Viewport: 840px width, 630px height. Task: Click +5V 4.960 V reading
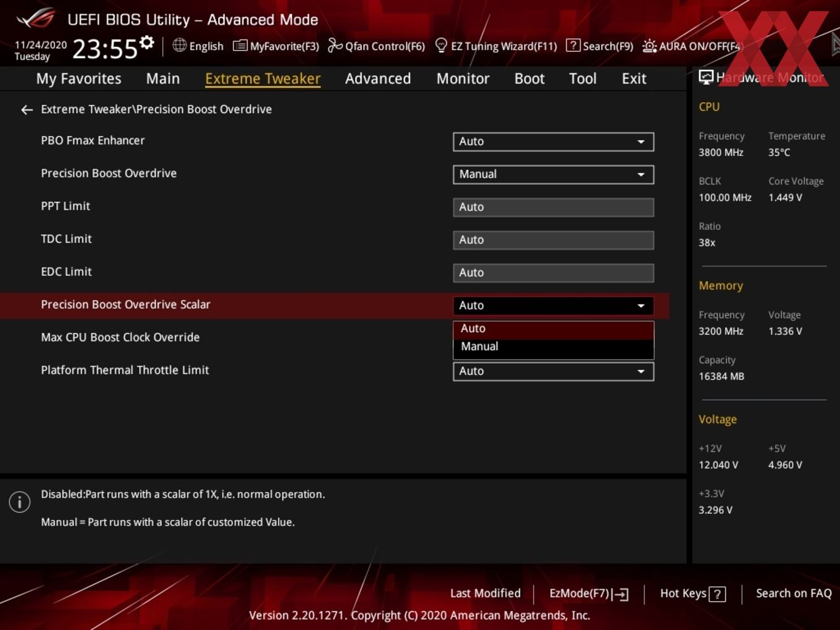(x=785, y=465)
